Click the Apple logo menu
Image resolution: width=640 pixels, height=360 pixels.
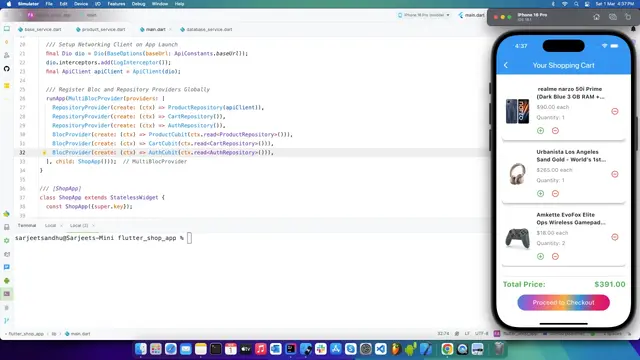(9, 4)
